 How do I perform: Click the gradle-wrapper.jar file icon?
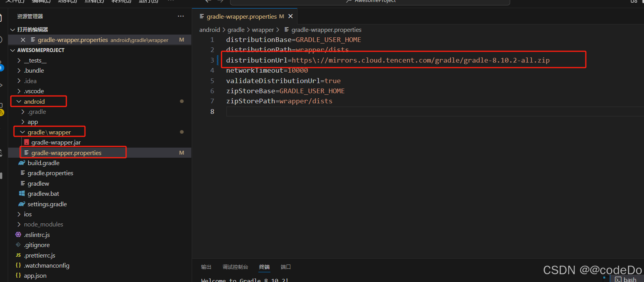(x=26, y=142)
